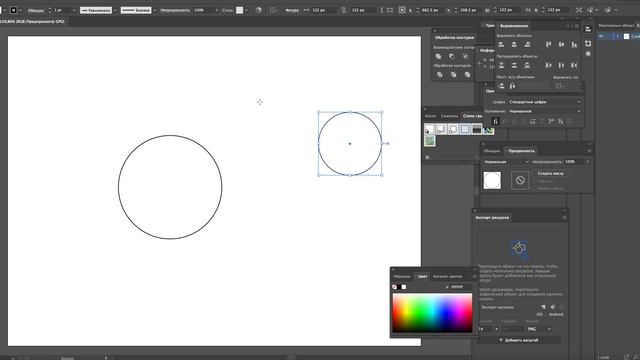Pick a color in the color spectrum bar

pyautogui.click(x=432, y=313)
